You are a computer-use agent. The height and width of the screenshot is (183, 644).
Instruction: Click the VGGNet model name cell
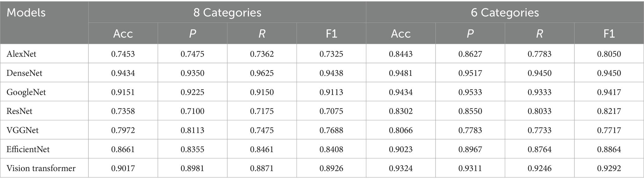pos(22,130)
